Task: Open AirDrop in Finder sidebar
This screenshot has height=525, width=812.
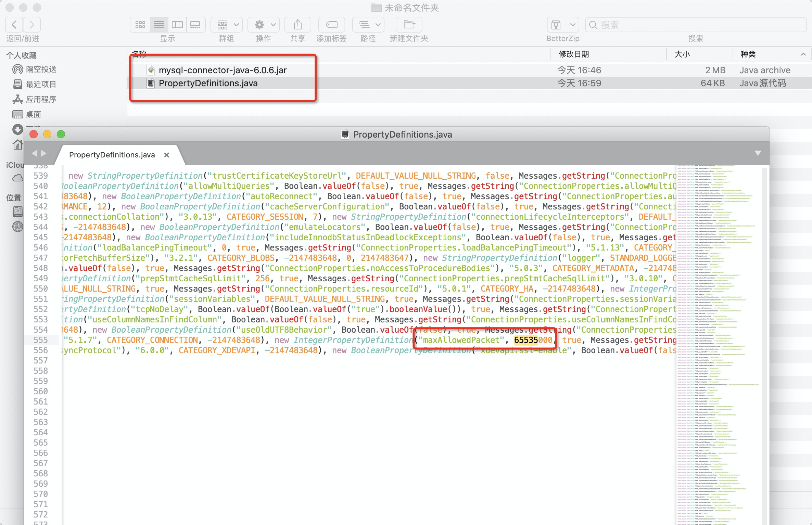Action: 34,69
